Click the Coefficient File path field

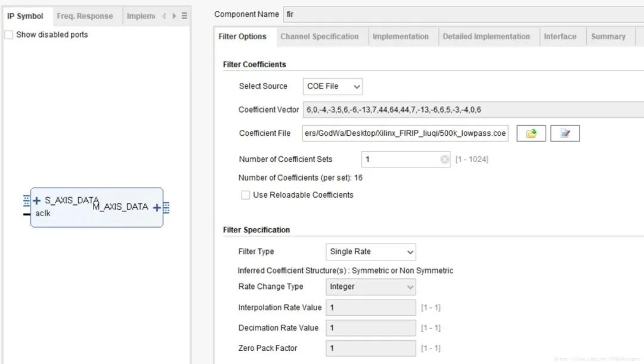click(x=405, y=133)
